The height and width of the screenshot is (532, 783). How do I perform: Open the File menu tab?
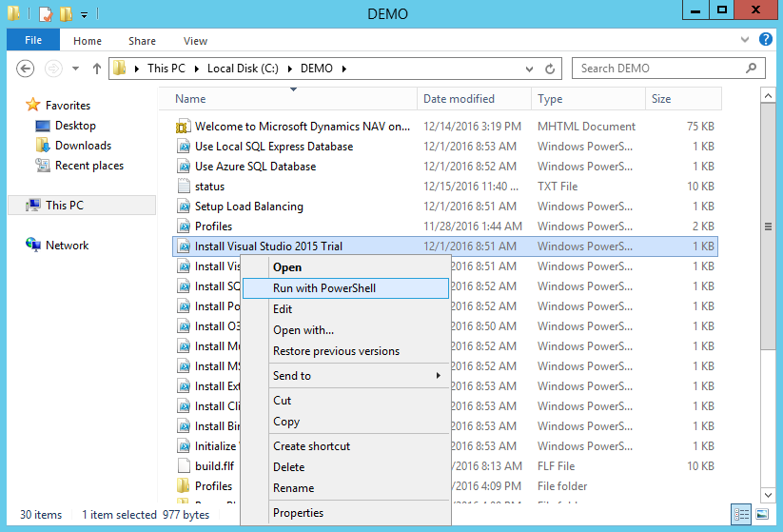coord(33,40)
